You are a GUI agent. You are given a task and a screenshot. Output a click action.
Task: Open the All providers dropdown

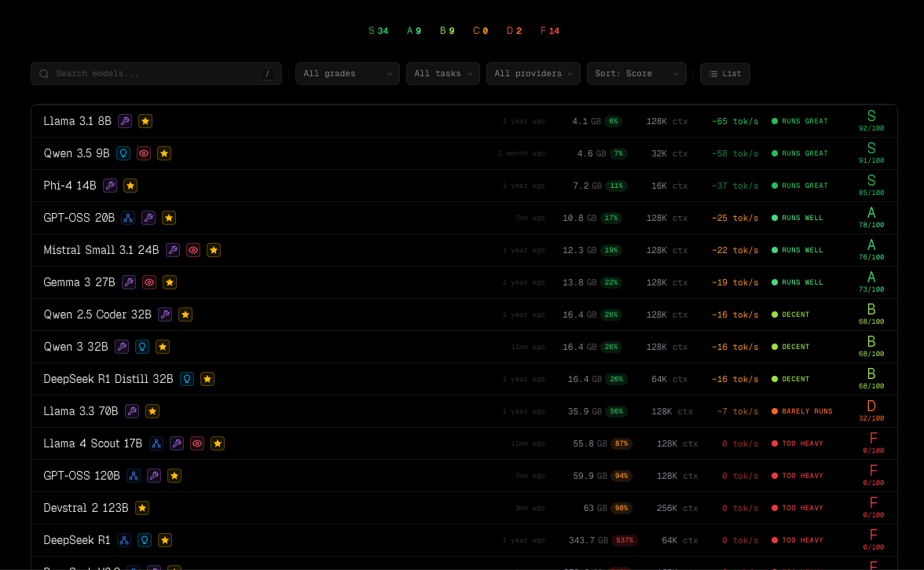(x=533, y=74)
